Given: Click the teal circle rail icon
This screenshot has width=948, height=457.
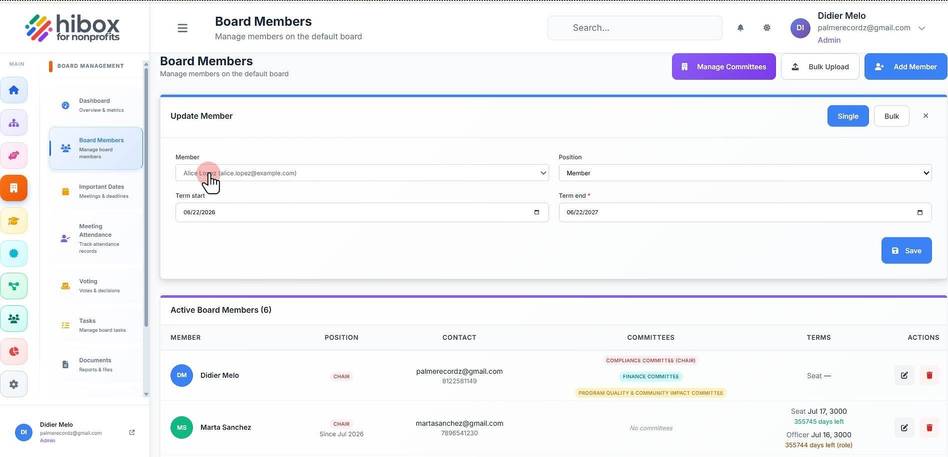Looking at the screenshot, I should (x=14, y=253).
